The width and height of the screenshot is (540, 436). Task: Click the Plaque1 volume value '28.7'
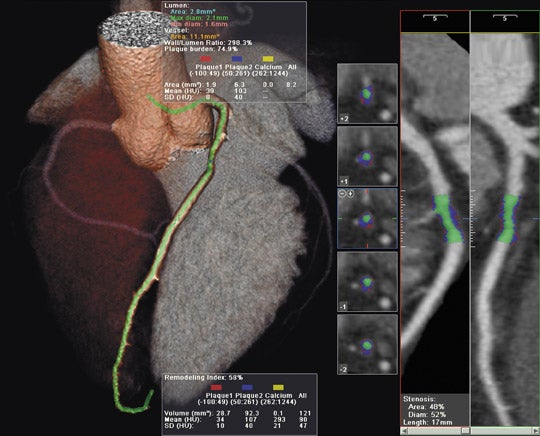click(x=224, y=413)
